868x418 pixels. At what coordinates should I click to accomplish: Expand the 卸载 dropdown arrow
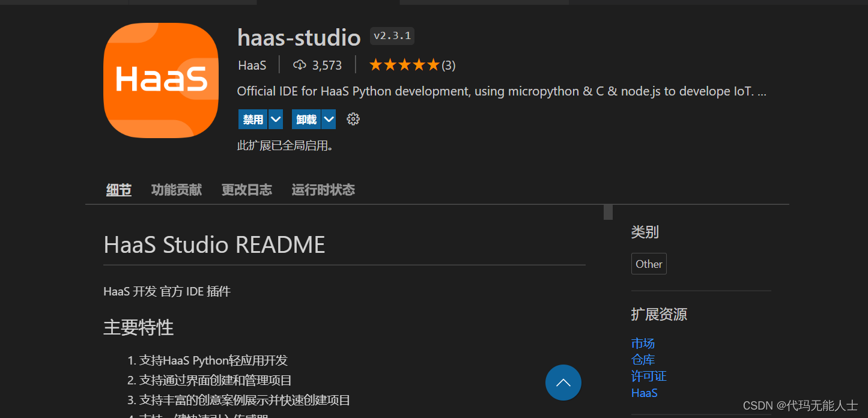click(329, 119)
